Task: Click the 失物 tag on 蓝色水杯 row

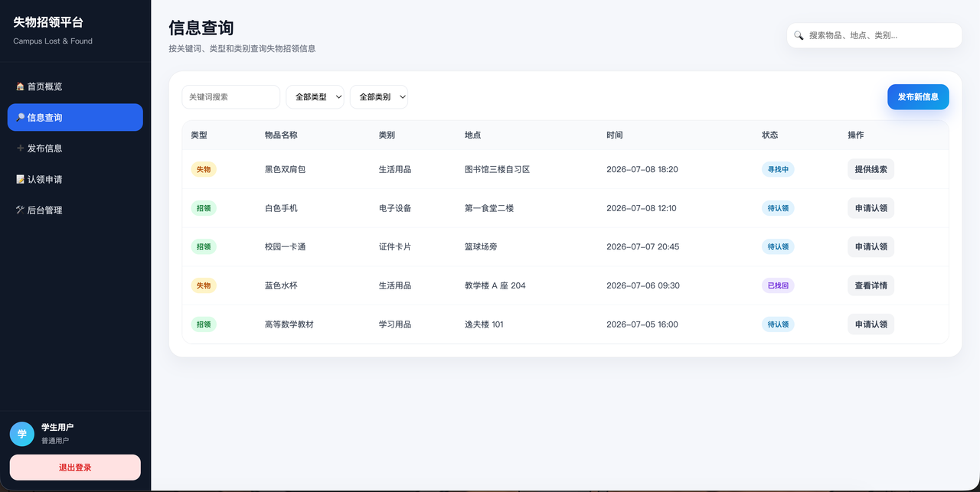Action: [204, 285]
